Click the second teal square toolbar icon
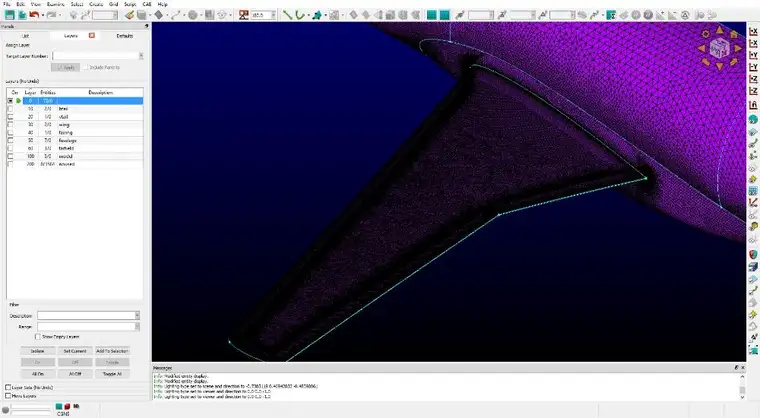Image resolution: width=760 pixels, height=418 pixels. (x=444, y=15)
